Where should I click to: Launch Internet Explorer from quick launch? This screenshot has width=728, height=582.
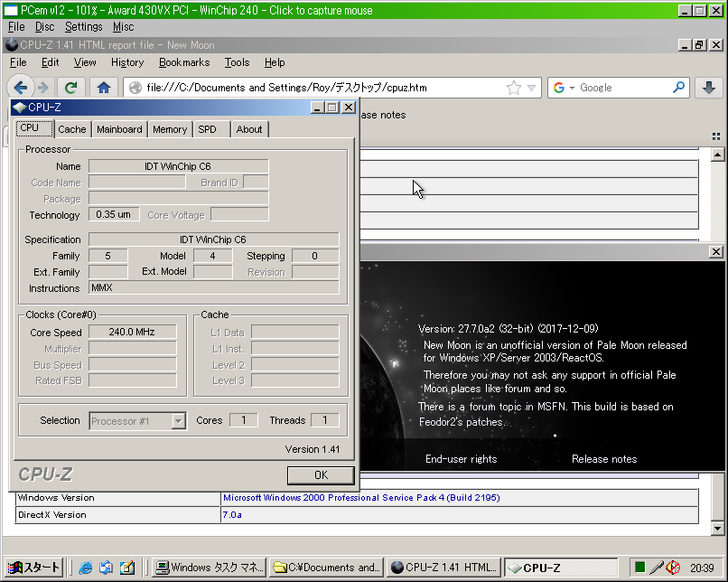(86, 568)
